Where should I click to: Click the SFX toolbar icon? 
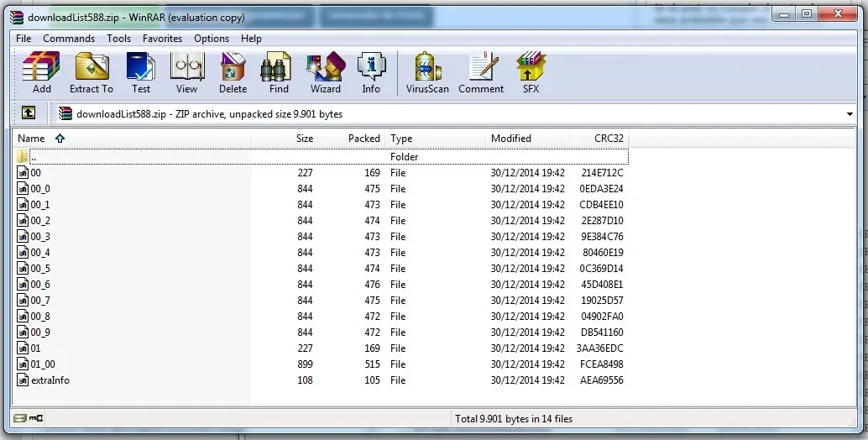click(x=531, y=72)
